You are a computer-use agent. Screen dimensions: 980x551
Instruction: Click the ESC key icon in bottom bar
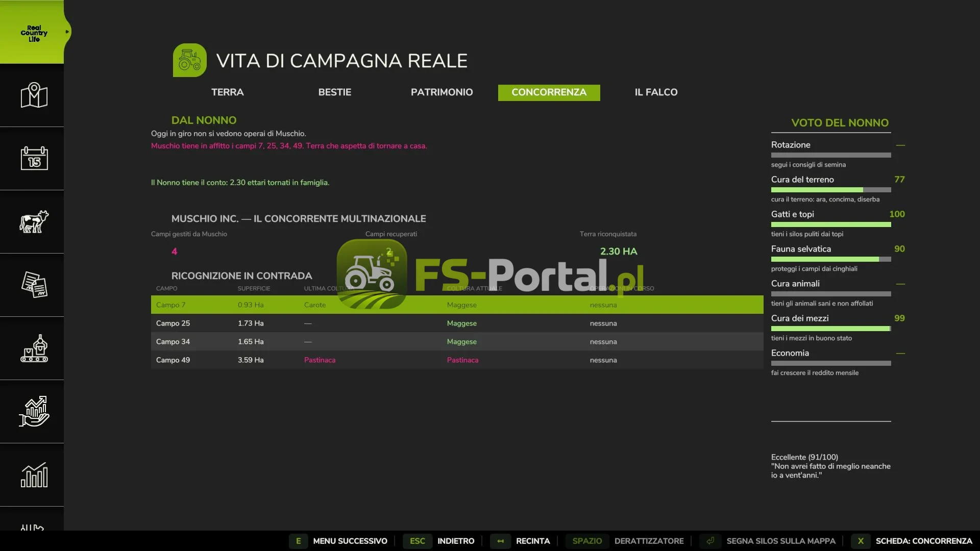point(418,541)
